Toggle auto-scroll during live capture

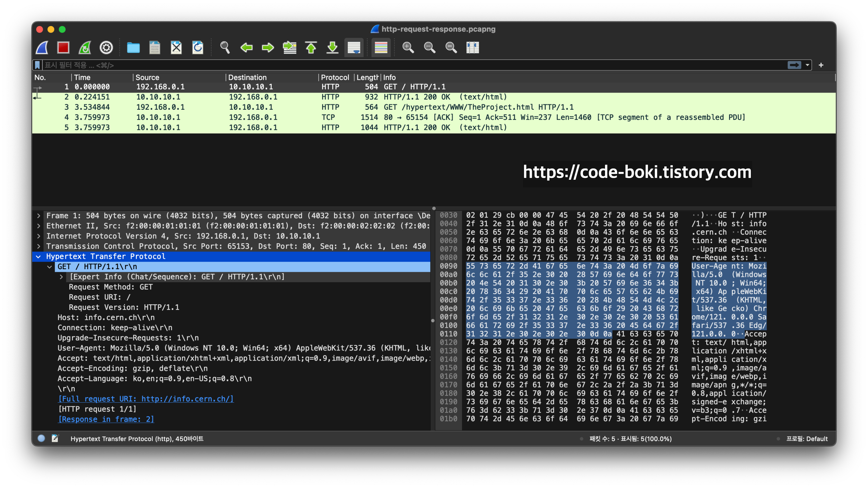pyautogui.click(x=354, y=47)
